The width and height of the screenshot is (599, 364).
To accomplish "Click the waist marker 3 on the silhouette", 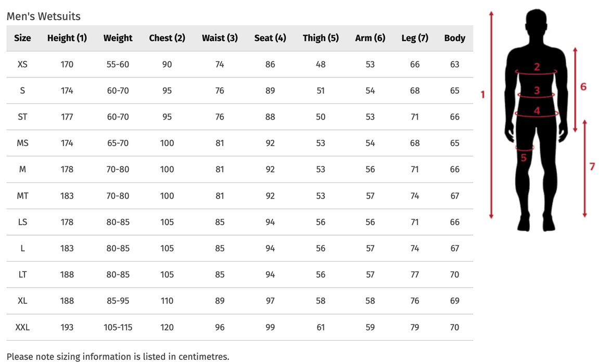I will (x=537, y=90).
